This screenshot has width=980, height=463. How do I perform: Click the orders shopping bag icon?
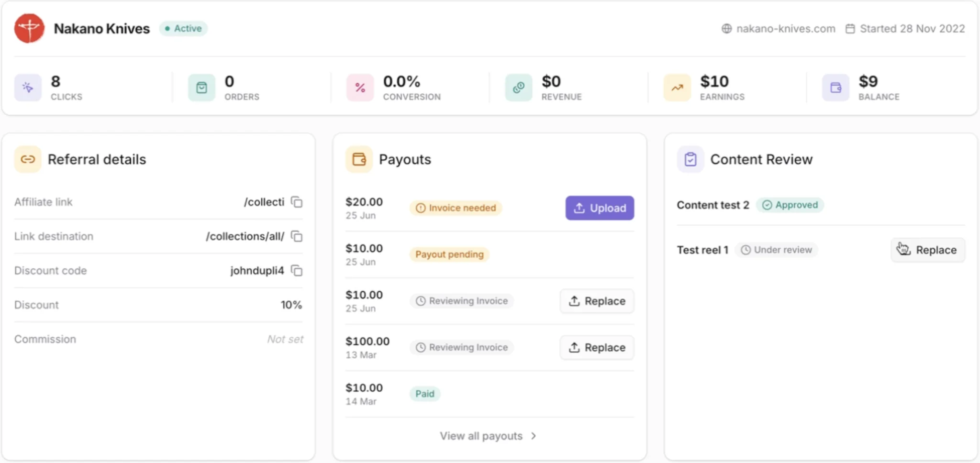201,88
